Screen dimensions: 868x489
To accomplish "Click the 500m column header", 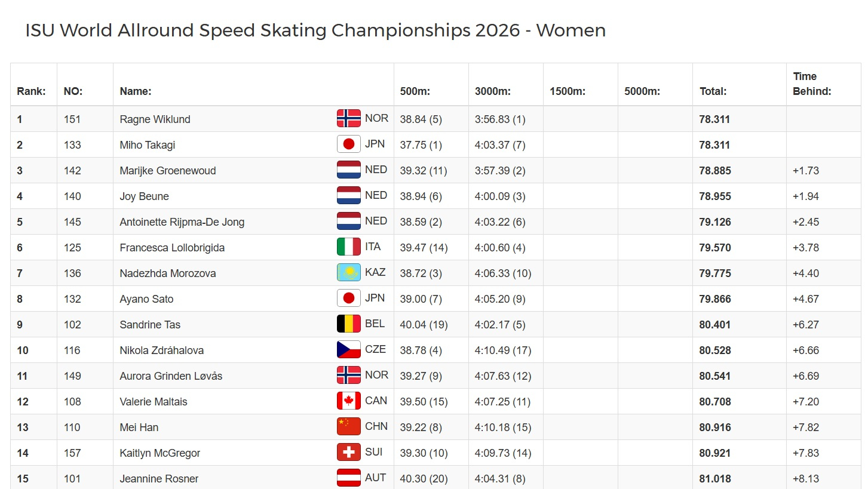I will 415,91.
